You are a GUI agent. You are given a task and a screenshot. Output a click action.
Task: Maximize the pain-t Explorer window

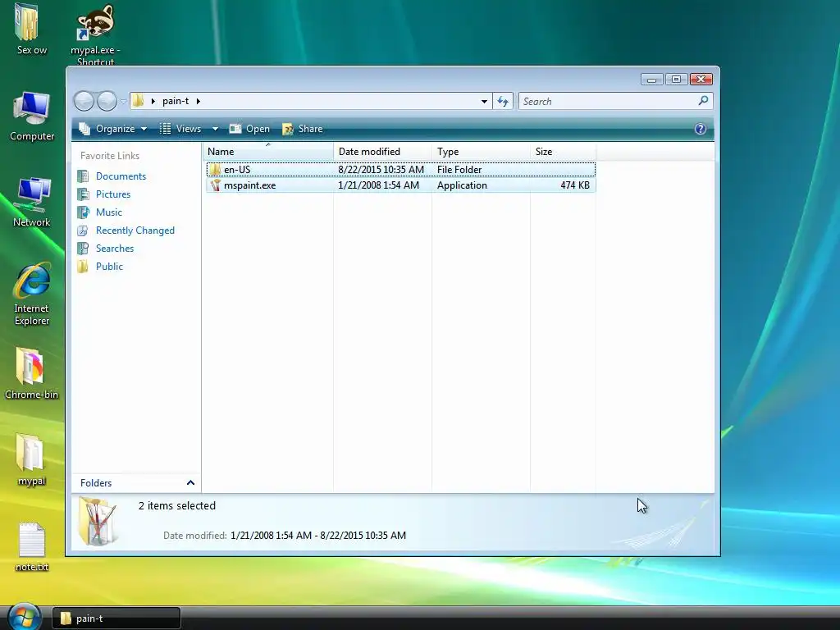[676, 80]
